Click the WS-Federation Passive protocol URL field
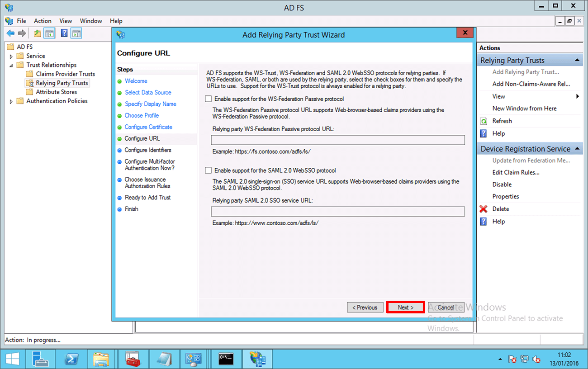The width and height of the screenshot is (588, 369). click(x=338, y=140)
